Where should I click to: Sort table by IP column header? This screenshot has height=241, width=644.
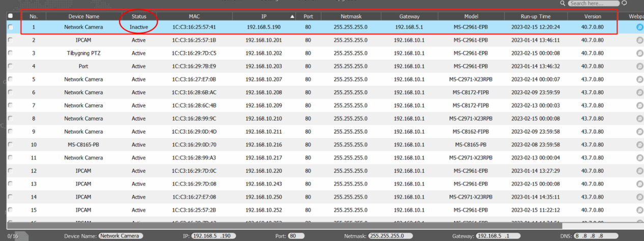coord(264,16)
